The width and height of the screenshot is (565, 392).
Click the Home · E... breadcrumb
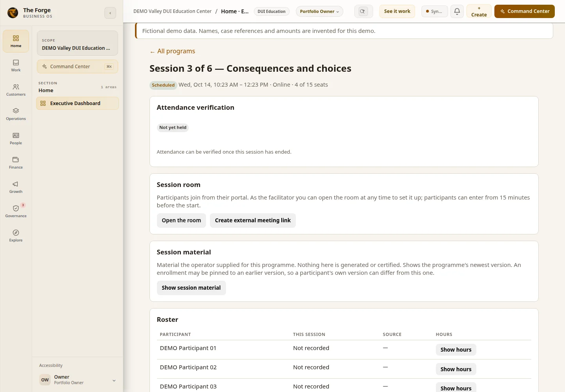(235, 11)
